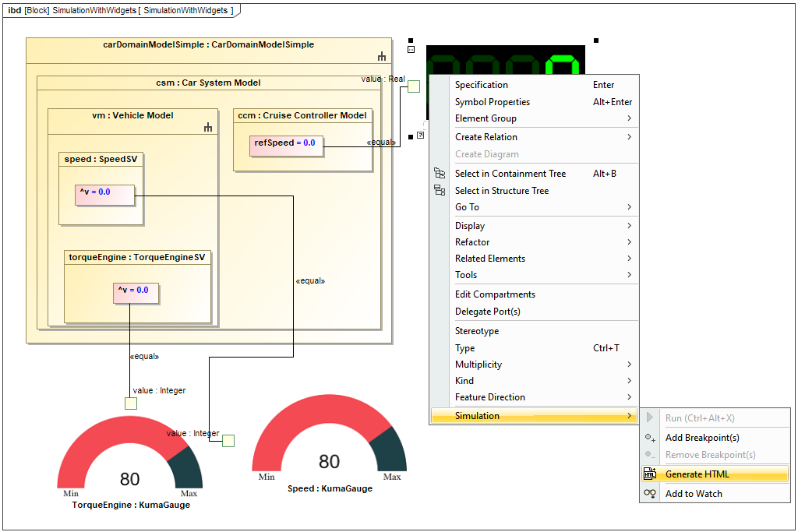The image size is (798, 532).
Task: Select the refSpeed value property box
Action: coord(286,144)
